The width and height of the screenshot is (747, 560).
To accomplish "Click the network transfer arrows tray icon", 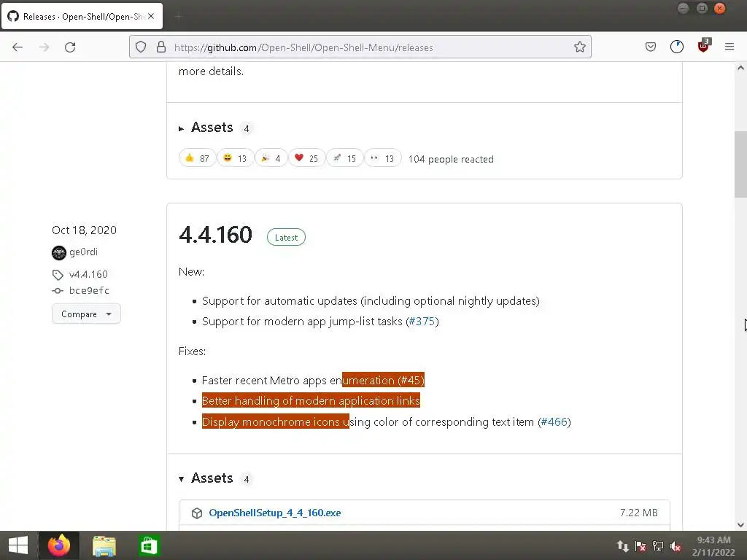I will pos(623,546).
